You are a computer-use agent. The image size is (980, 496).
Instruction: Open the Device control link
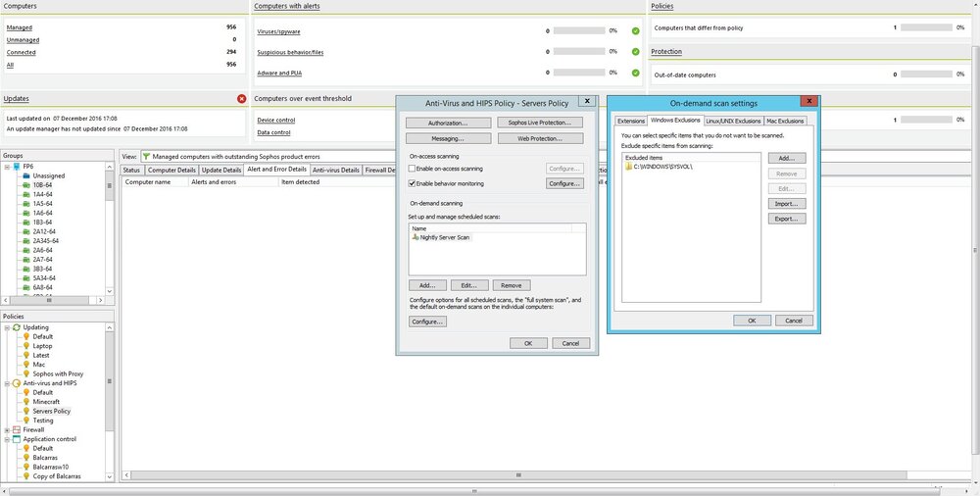point(276,121)
